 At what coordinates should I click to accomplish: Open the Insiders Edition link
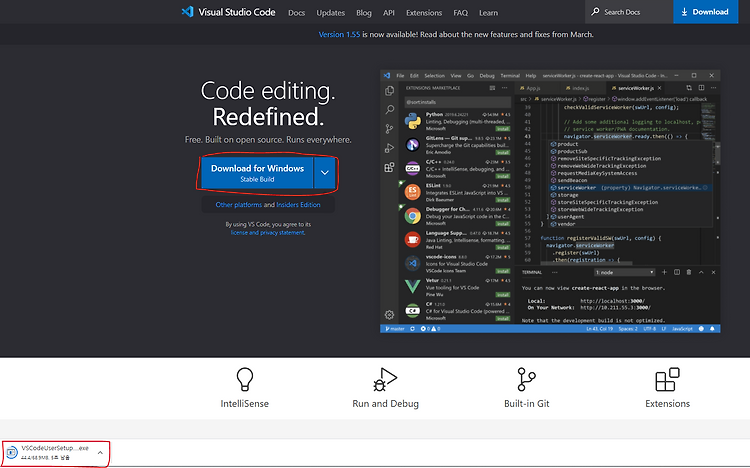[x=298, y=205]
